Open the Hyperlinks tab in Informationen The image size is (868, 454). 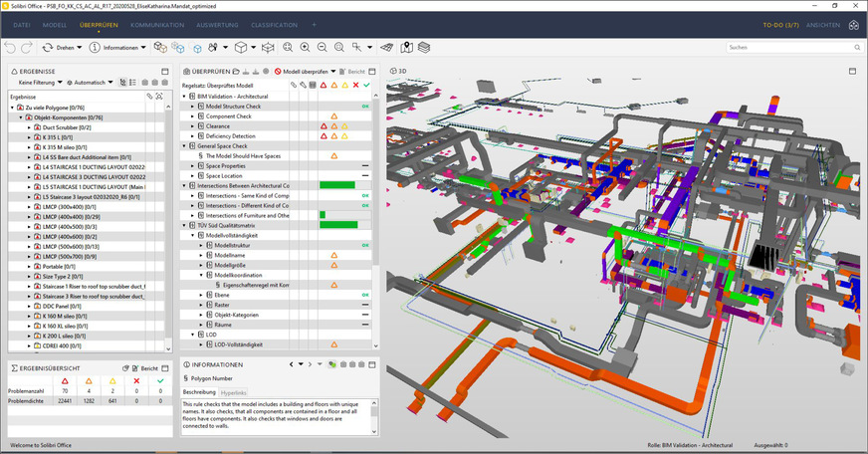(233, 392)
